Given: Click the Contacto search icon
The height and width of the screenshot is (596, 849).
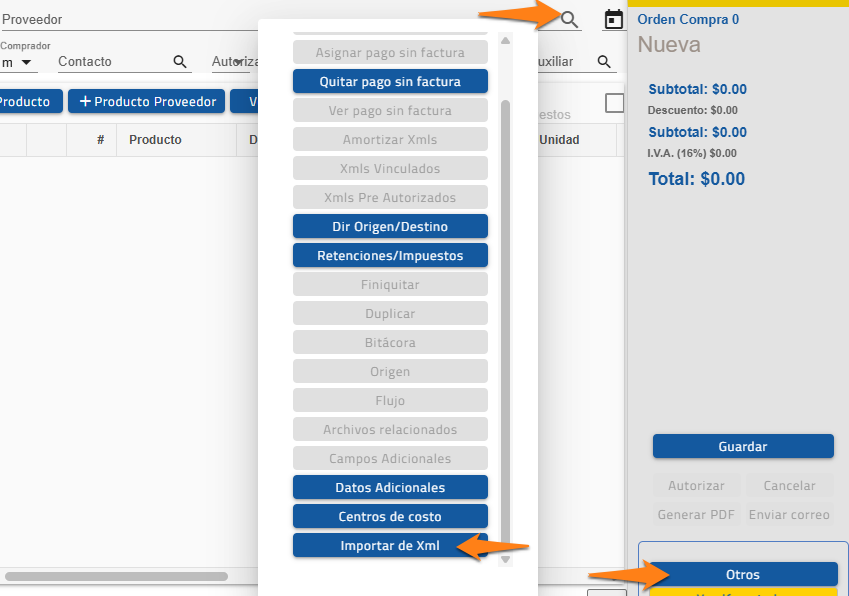Looking at the screenshot, I should click(x=180, y=62).
